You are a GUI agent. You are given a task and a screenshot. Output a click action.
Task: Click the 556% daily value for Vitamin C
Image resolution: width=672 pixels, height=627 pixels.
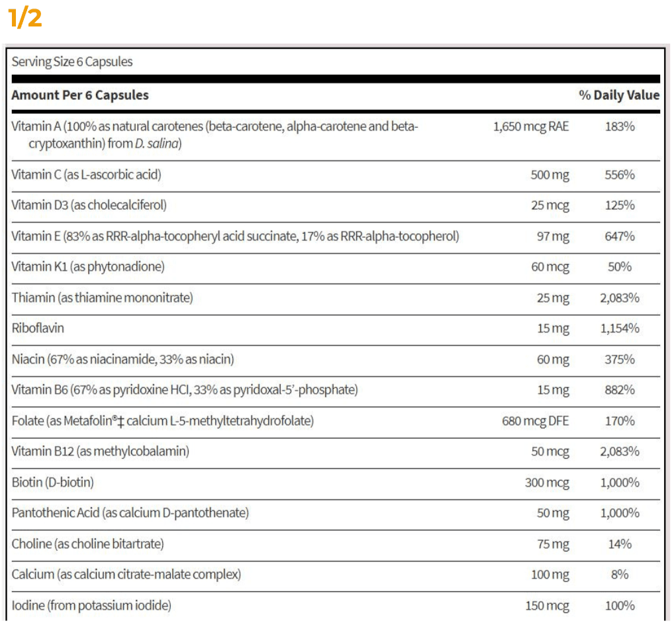pos(620,175)
